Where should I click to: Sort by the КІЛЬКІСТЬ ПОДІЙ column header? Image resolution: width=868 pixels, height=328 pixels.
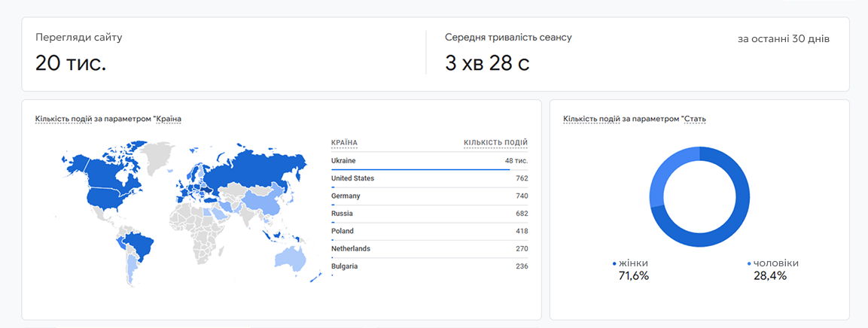[495, 143]
